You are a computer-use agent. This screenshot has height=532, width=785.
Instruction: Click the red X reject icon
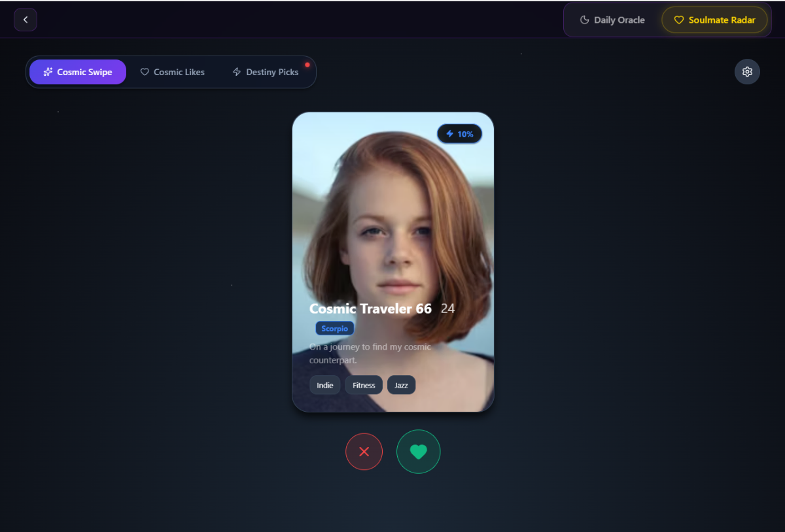coord(364,452)
